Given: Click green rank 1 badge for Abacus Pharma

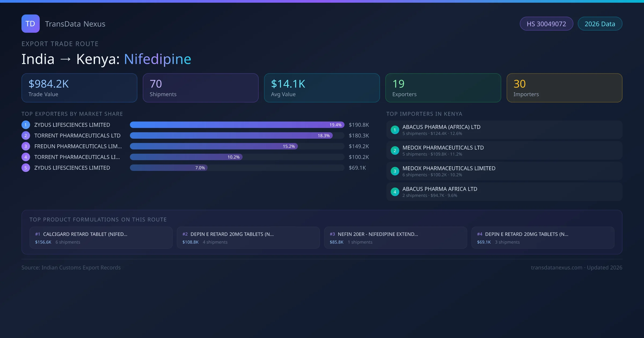Looking at the screenshot, I should (x=395, y=130).
